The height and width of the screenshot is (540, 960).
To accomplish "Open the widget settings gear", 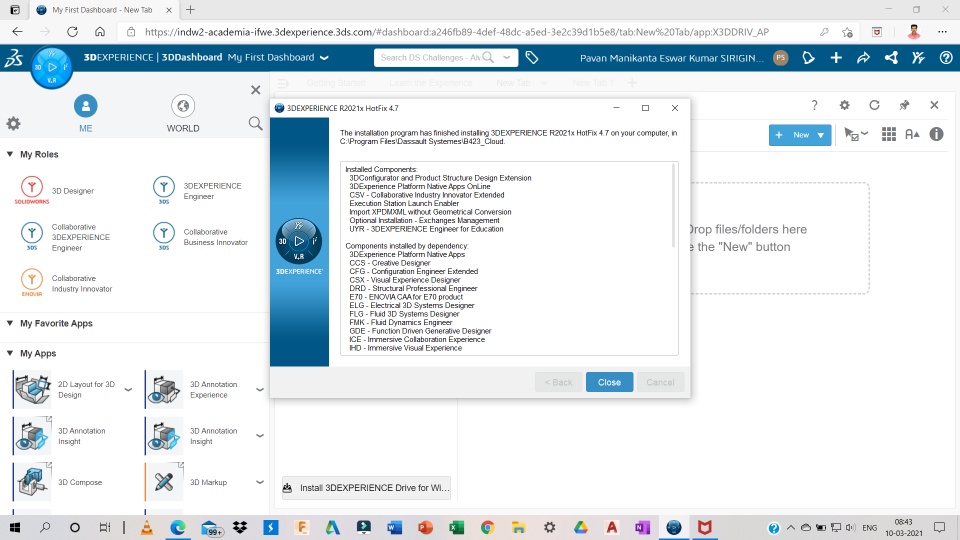I will pos(844,105).
